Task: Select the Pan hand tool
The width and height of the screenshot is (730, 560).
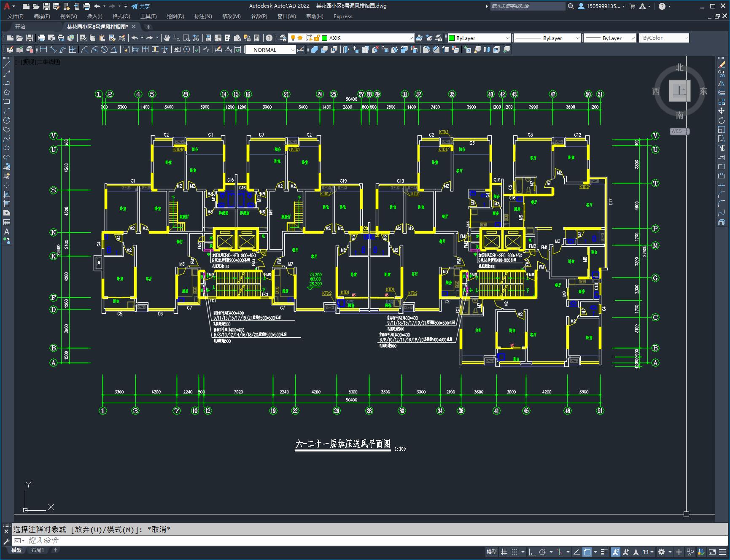Action: coord(167,38)
